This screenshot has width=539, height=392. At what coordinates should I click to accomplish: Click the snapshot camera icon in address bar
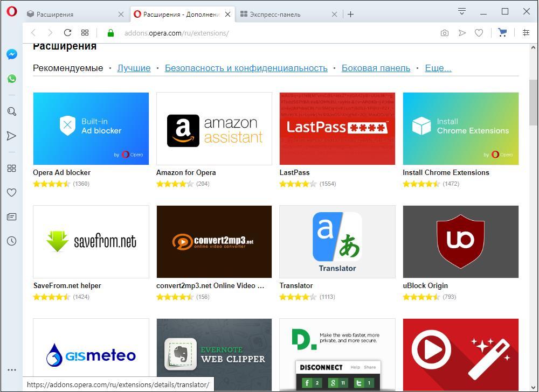(444, 33)
